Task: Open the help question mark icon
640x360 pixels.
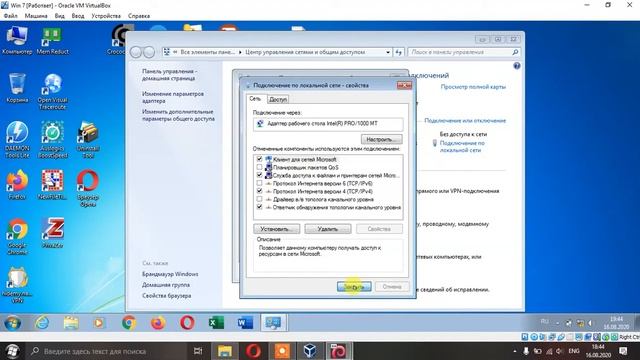Action: (x=517, y=66)
